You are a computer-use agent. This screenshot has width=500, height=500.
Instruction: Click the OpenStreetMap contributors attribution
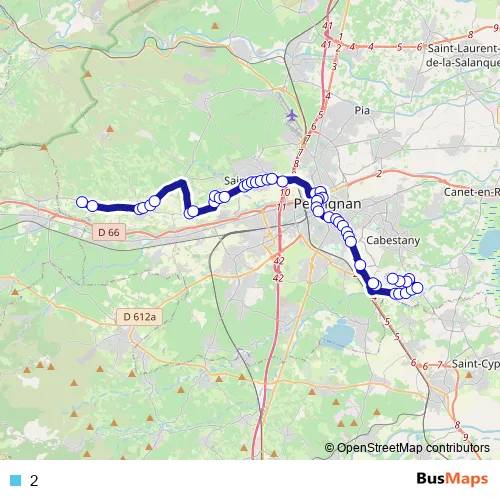coord(407,448)
